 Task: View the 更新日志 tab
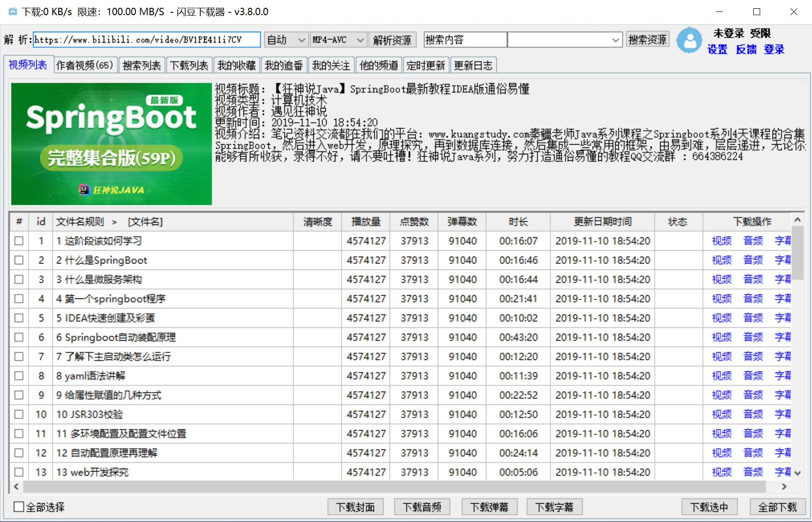(473, 65)
